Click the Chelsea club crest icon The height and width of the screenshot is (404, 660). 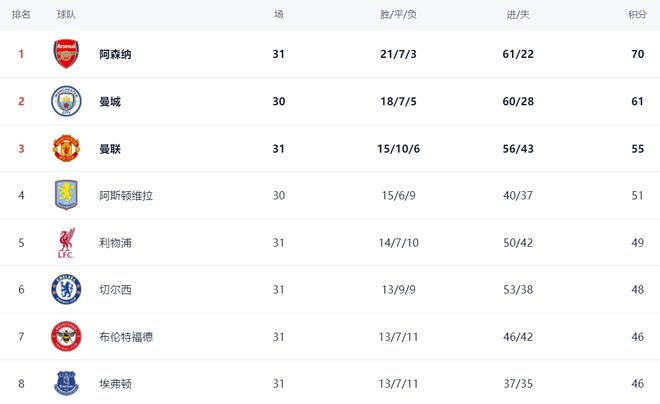point(66,290)
